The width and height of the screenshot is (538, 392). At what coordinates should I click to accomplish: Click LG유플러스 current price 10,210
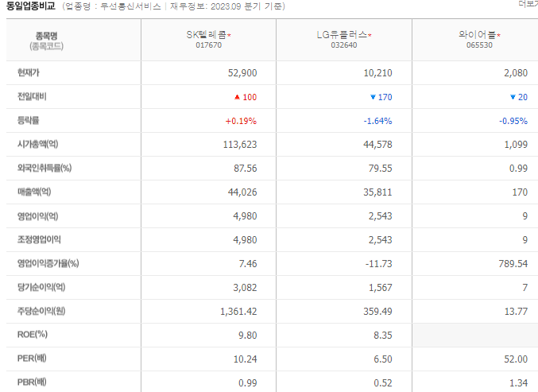click(377, 73)
